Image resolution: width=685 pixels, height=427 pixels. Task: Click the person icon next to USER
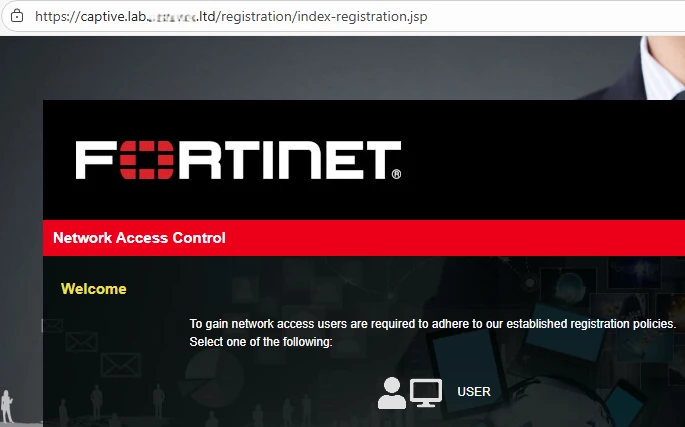point(391,393)
